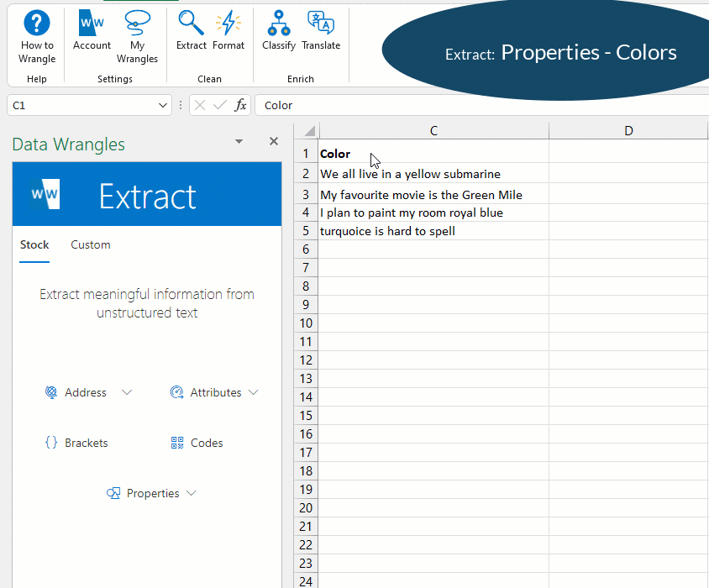Viewport: 709px width, 588px height.
Task: Expand the Properties dropdown chevron
Action: click(x=192, y=493)
